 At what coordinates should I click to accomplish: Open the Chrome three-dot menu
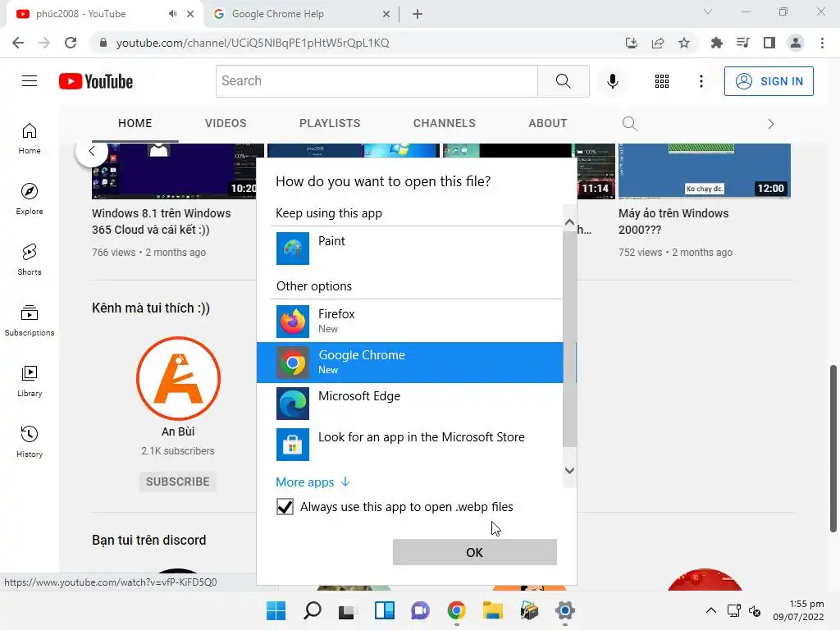click(822, 43)
